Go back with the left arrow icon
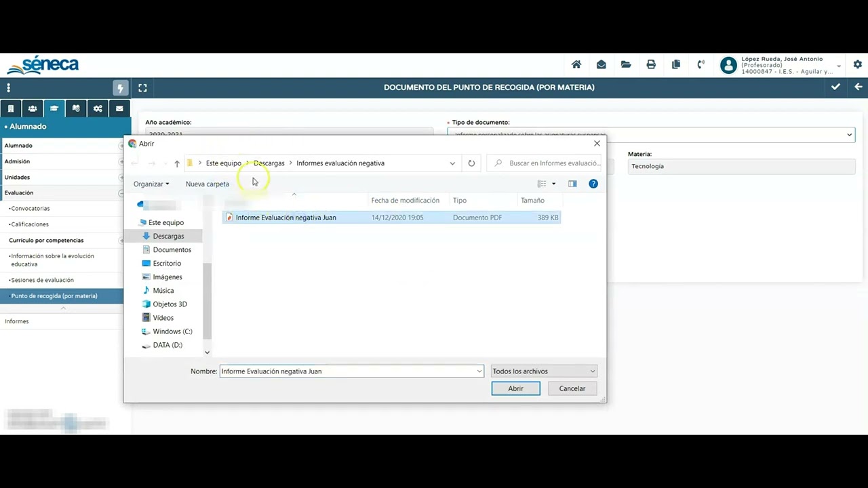This screenshot has width=868, height=488. point(858,87)
